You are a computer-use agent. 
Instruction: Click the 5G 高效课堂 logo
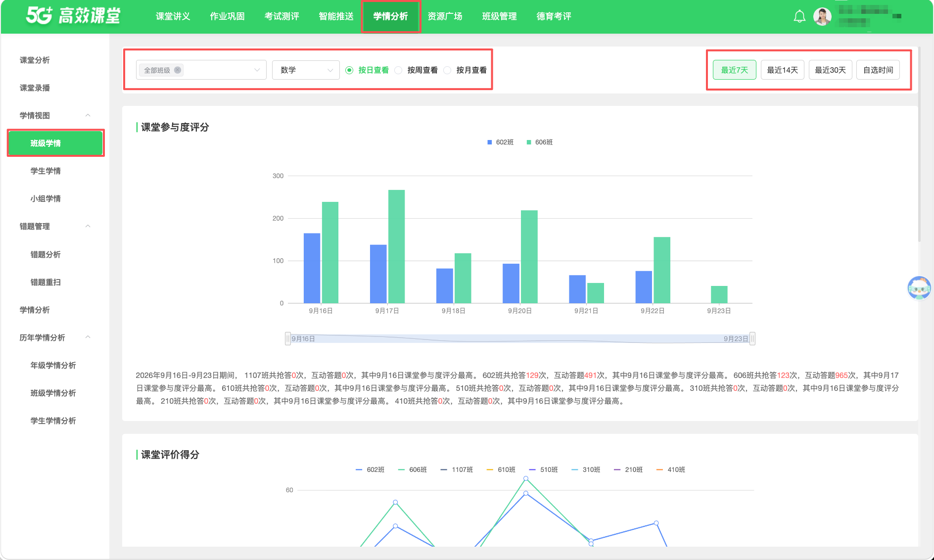[73, 16]
